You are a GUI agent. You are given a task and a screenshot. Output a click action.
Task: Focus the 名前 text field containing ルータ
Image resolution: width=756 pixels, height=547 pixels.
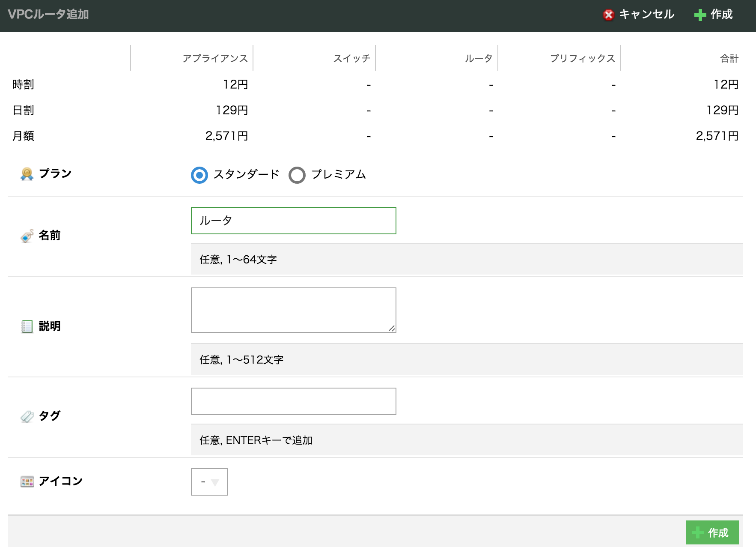[293, 221]
